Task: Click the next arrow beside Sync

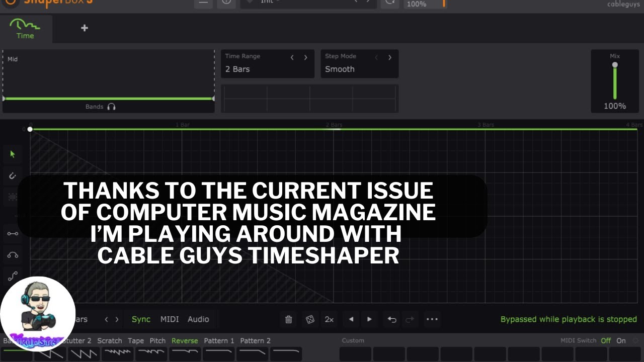Action: click(x=117, y=319)
